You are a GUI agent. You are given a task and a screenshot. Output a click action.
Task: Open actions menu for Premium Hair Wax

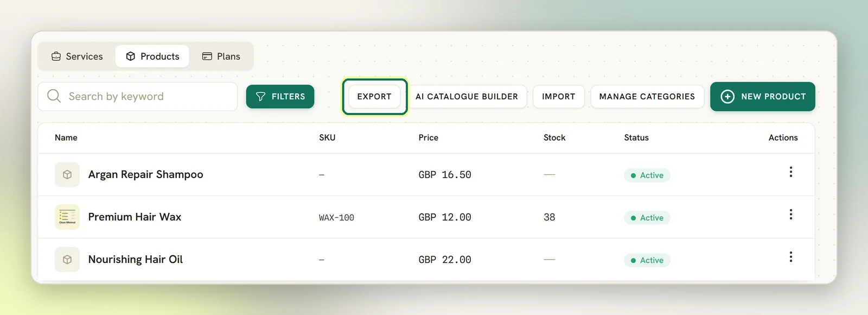coord(790,215)
